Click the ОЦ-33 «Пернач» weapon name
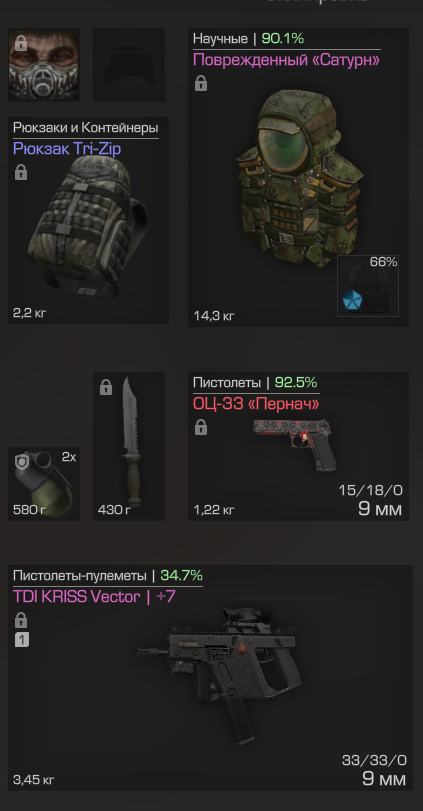The image size is (423, 811). click(x=256, y=404)
